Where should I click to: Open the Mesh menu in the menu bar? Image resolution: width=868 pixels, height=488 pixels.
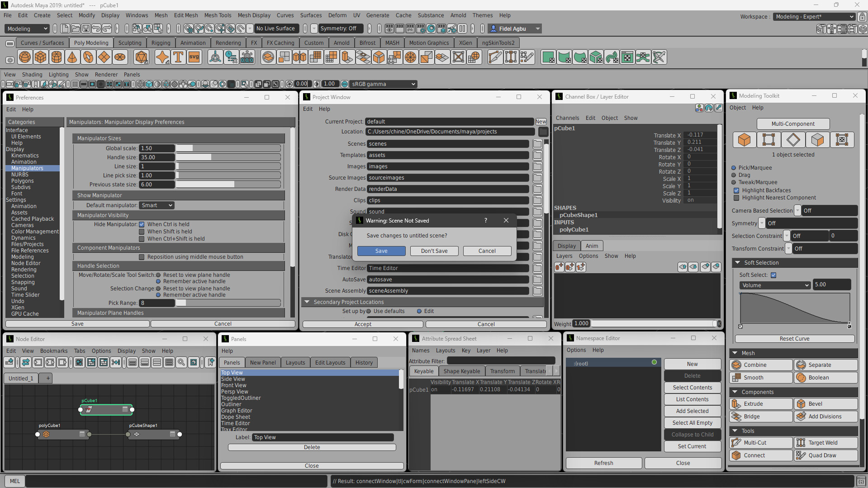161,15
